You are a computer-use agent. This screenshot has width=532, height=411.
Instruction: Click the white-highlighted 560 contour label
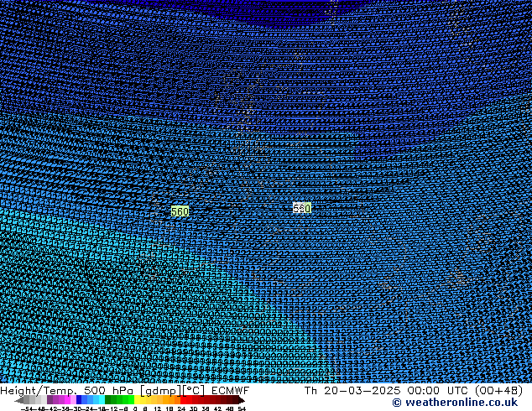coord(301,208)
